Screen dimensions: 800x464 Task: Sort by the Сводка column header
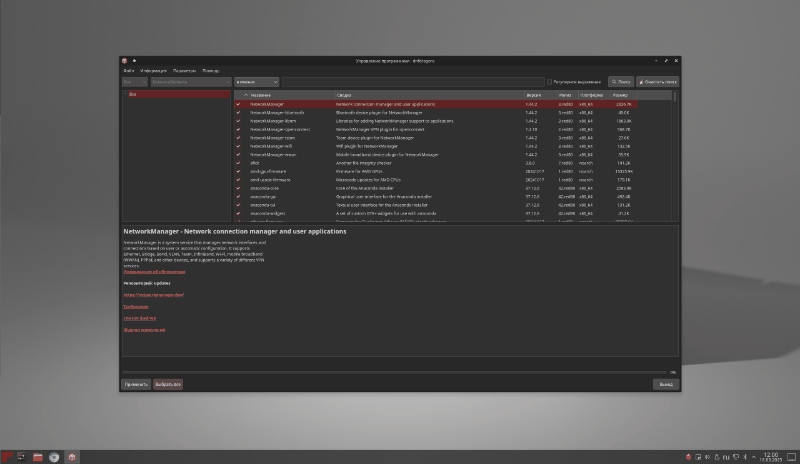coord(430,95)
